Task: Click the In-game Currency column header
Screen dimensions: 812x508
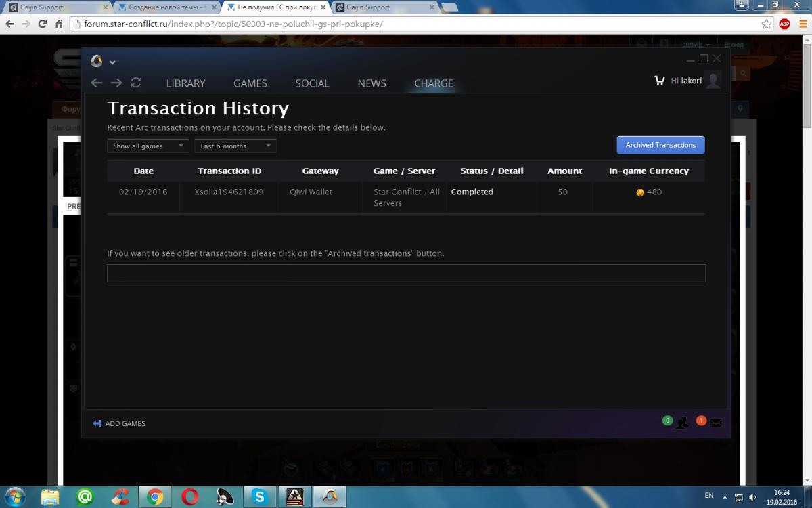Action: pos(649,171)
